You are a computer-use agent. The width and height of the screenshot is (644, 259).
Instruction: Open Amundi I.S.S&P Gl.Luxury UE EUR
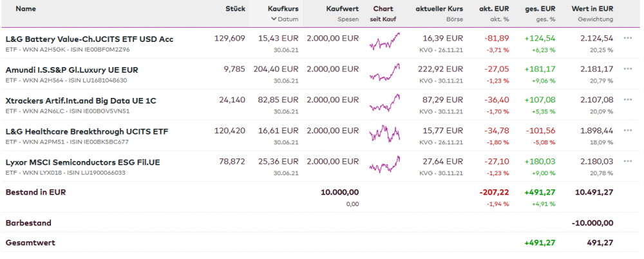[71, 70]
